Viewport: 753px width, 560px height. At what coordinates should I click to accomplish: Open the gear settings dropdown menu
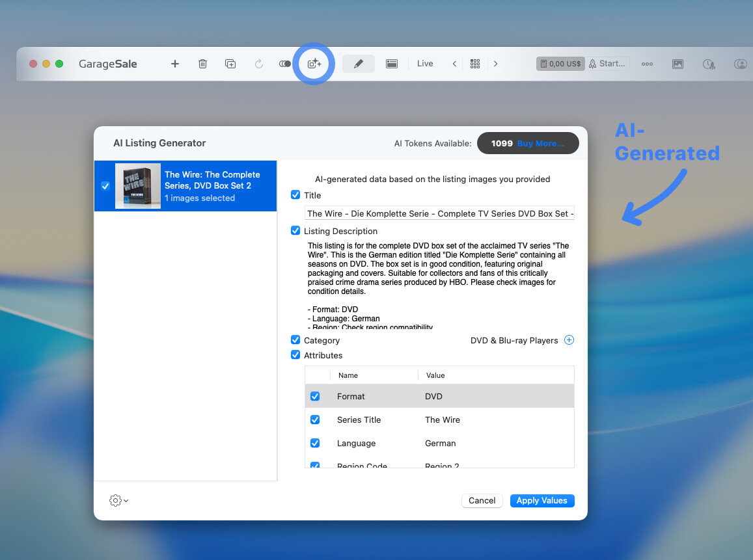click(118, 500)
